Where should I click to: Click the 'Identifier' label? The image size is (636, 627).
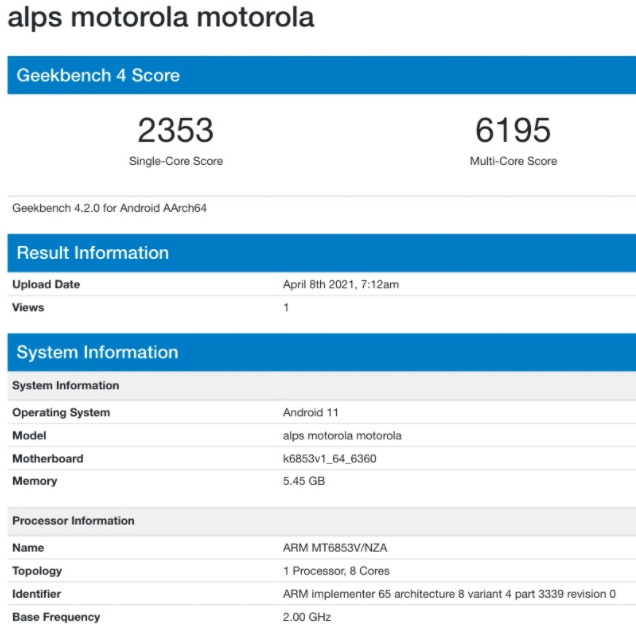tap(37, 594)
